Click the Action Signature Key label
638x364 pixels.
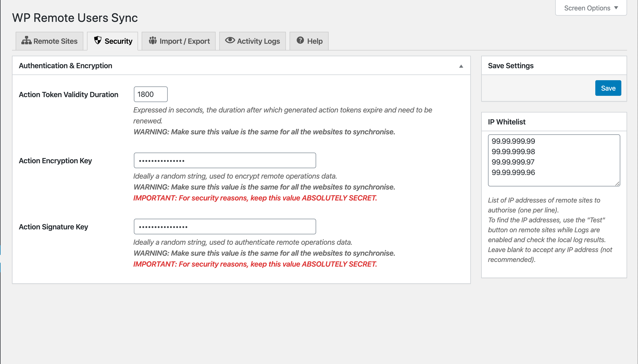(x=53, y=227)
